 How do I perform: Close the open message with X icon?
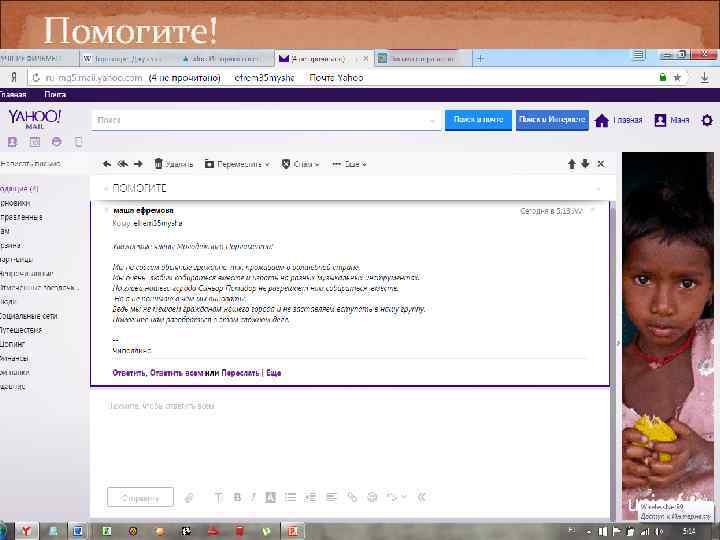point(601,163)
